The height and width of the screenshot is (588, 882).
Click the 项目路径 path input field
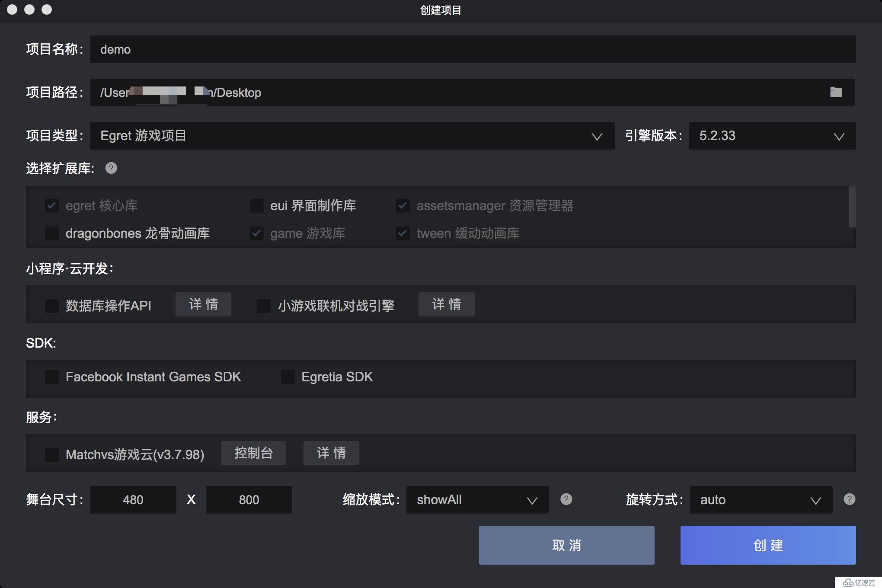click(473, 93)
